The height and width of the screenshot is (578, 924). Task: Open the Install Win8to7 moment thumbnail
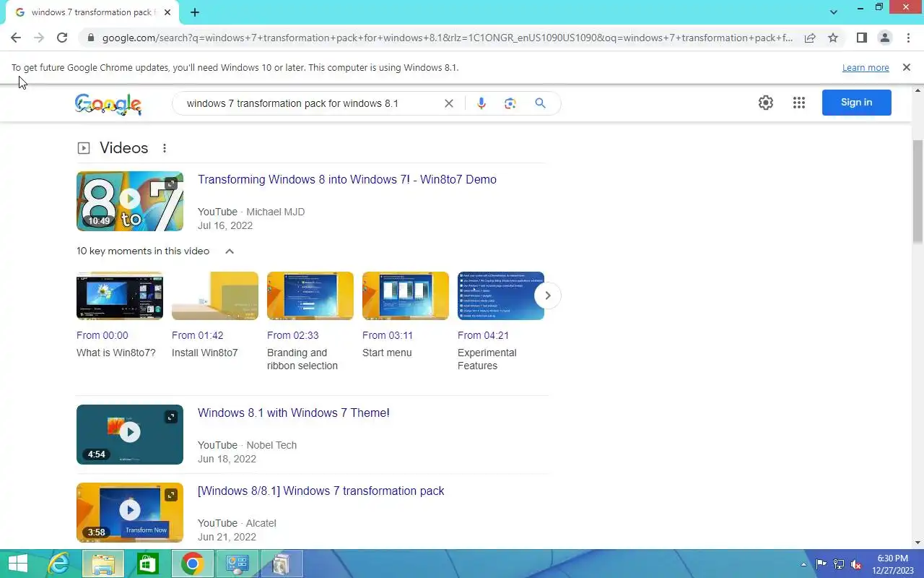coord(215,296)
